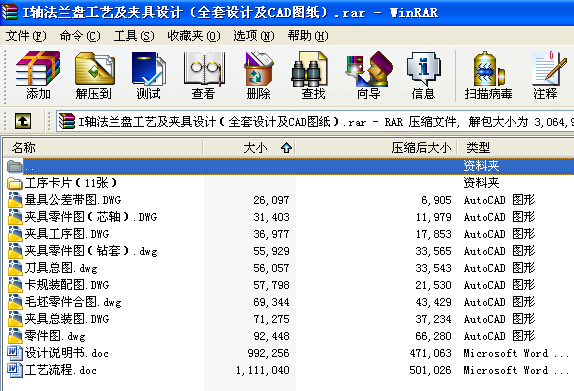The image size is (574, 391).
Task: Click the 设计说明书.doc Word icon
Action: click(15, 353)
